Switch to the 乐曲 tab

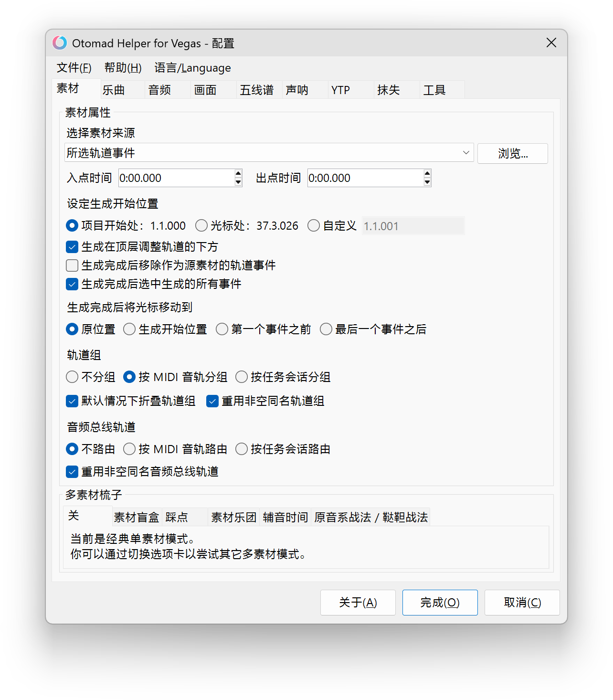(x=122, y=90)
